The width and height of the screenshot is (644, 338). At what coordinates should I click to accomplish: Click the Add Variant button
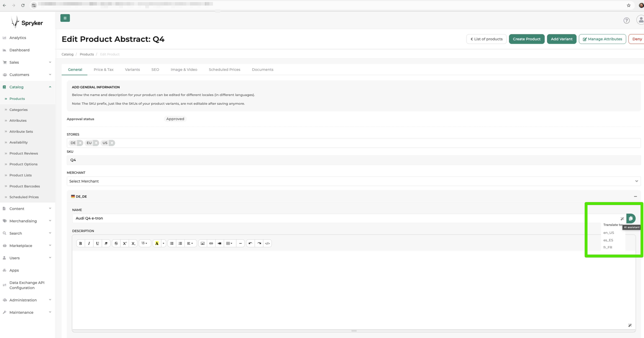click(562, 39)
